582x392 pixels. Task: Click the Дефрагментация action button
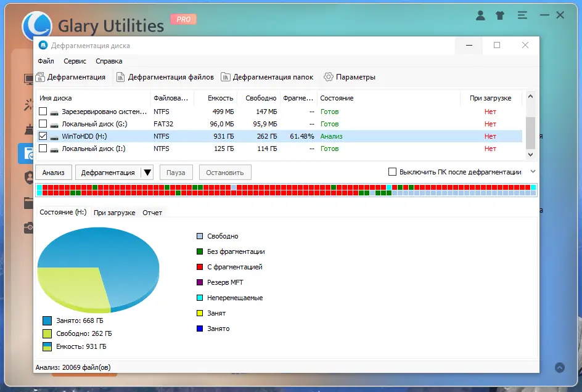[x=108, y=173]
